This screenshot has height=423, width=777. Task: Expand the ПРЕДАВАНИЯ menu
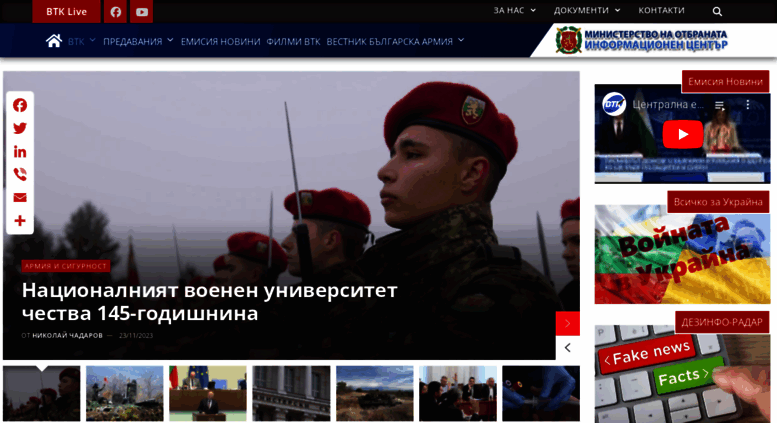point(138,41)
